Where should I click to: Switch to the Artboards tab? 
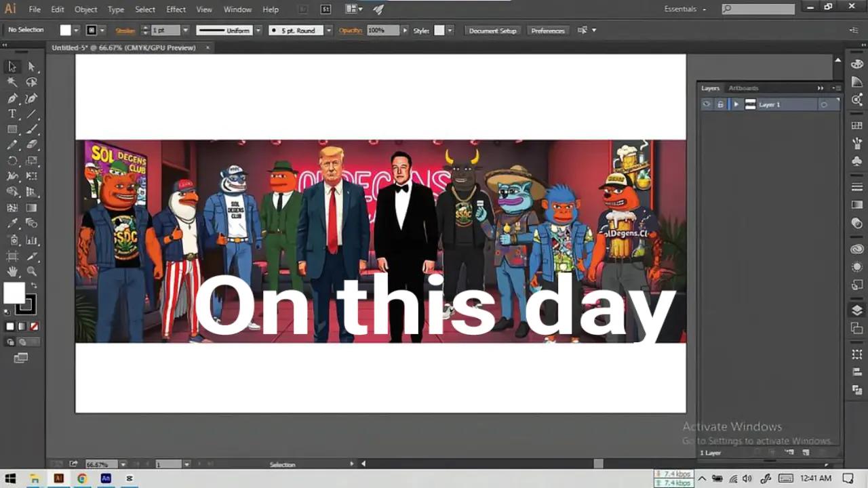tap(743, 88)
